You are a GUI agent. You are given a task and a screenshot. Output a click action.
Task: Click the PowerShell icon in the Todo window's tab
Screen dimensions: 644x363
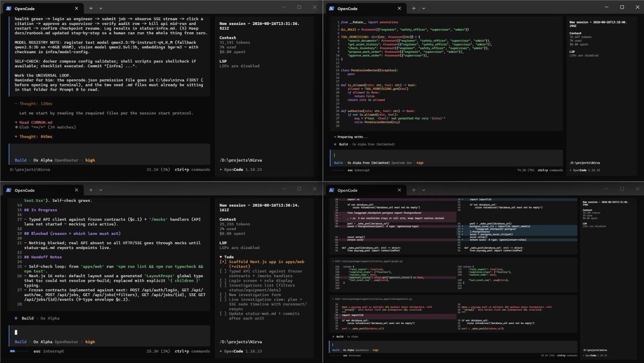coord(9,190)
